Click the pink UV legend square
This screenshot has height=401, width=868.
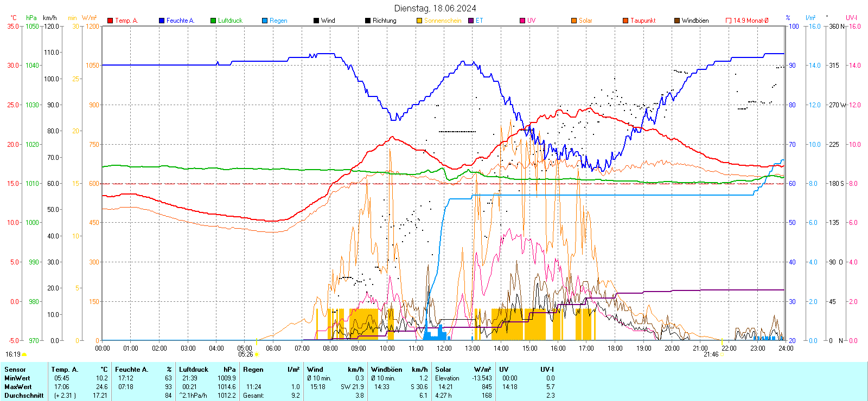(522, 21)
